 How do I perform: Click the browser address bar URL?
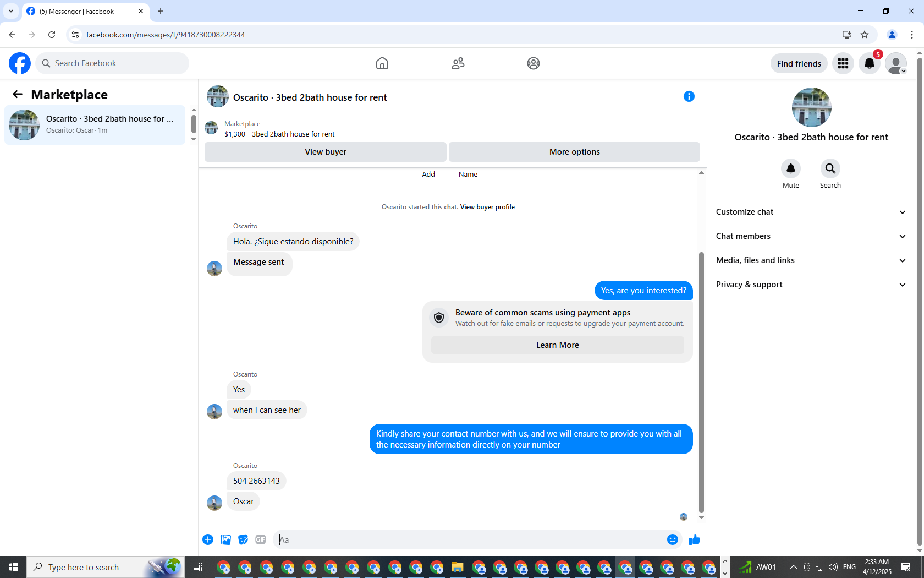[x=166, y=35]
